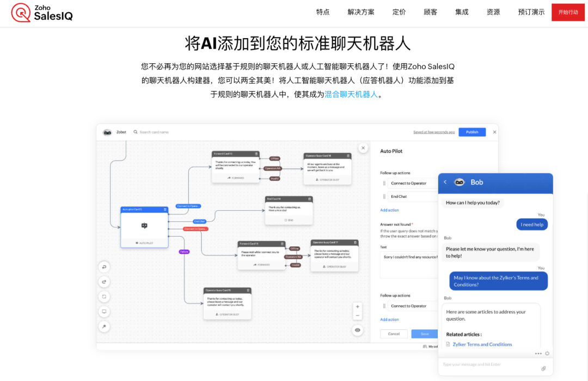
Task: Select the blue Connect to Opera... connector label
Action: point(188,206)
